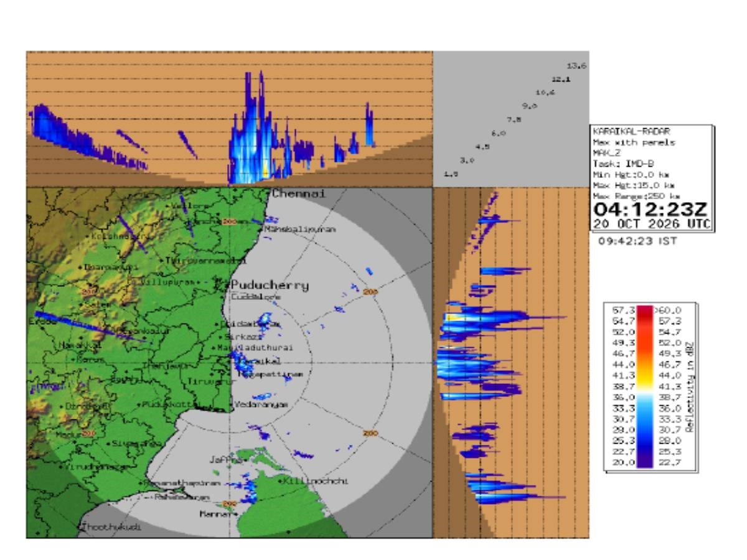Pick the Vedaranyam label on the coast
747x560 pixels.
(262, 404)
